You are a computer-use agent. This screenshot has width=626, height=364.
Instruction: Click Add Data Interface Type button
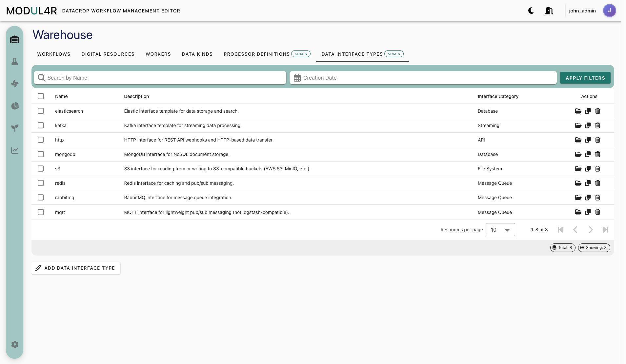(76, 268)
